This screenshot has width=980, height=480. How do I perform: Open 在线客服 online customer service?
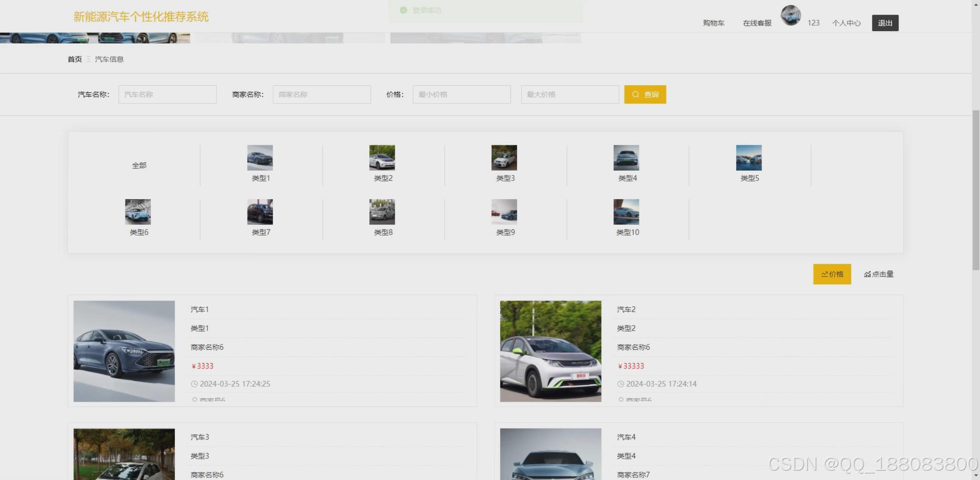(x=757, y=23)
